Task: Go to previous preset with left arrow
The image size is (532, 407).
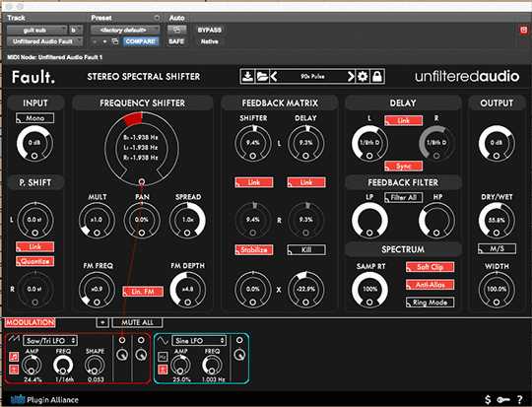Action: (274, 77)
